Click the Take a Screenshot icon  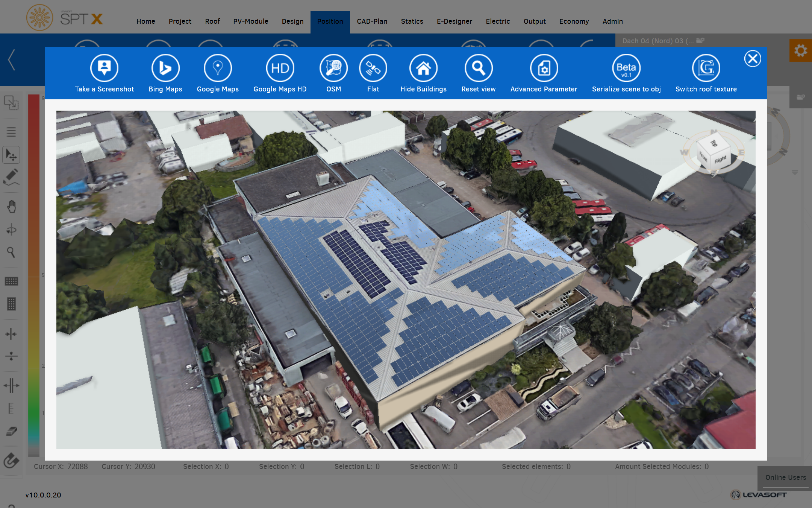point(104,68)
